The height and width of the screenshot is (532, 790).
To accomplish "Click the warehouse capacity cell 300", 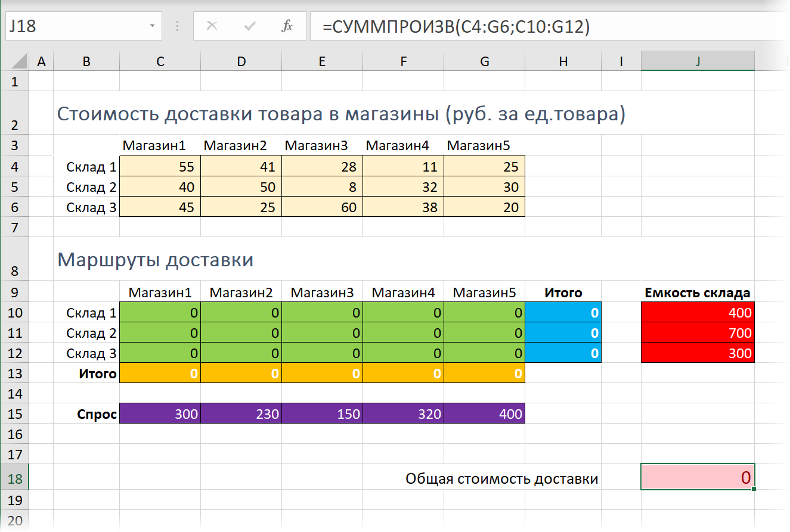I will point(698,353).
